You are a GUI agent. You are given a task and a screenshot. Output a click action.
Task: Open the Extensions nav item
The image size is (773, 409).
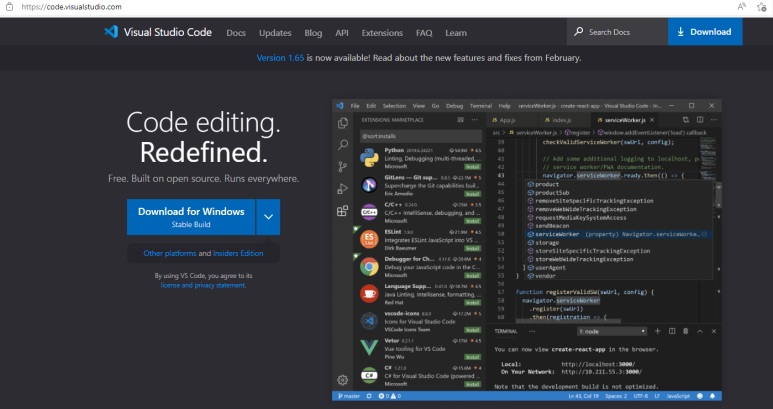click(x=382, y=33)
